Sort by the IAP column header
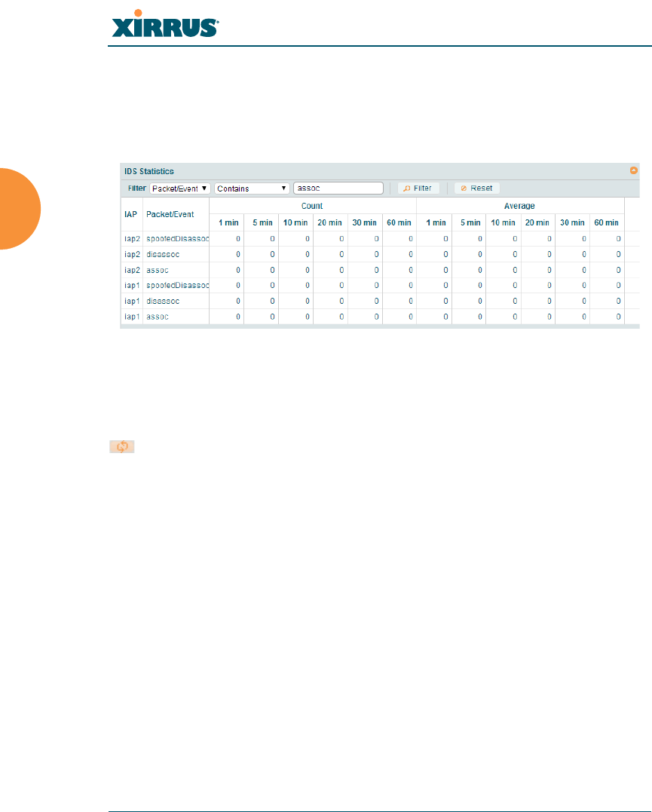 click(131, 214)
